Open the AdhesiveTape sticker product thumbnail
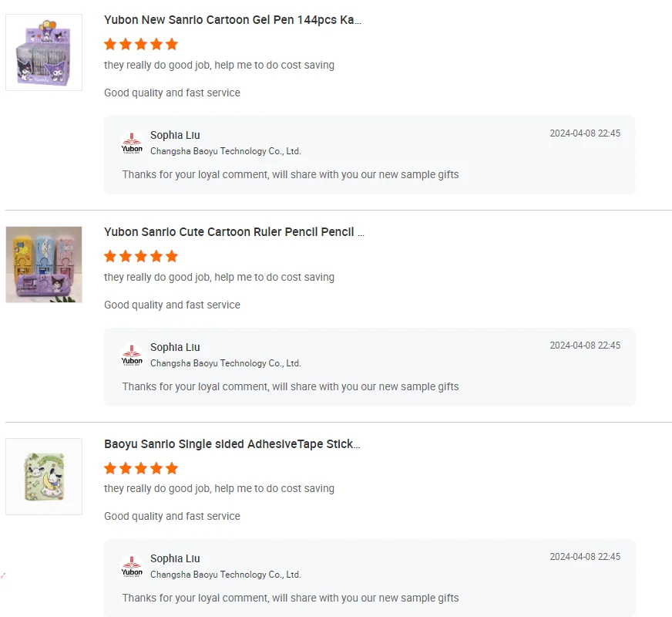Viewport: 672px width, 617px height. 44,477
